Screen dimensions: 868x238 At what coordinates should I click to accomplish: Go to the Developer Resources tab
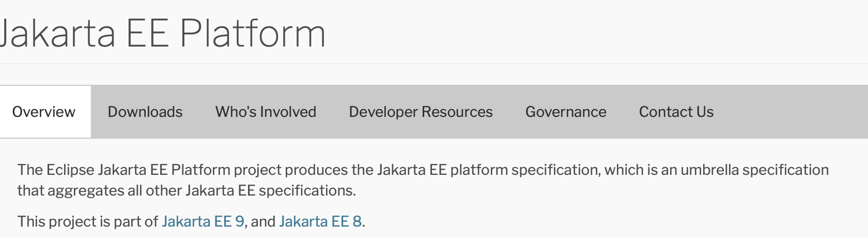click(x=421, y=112)
